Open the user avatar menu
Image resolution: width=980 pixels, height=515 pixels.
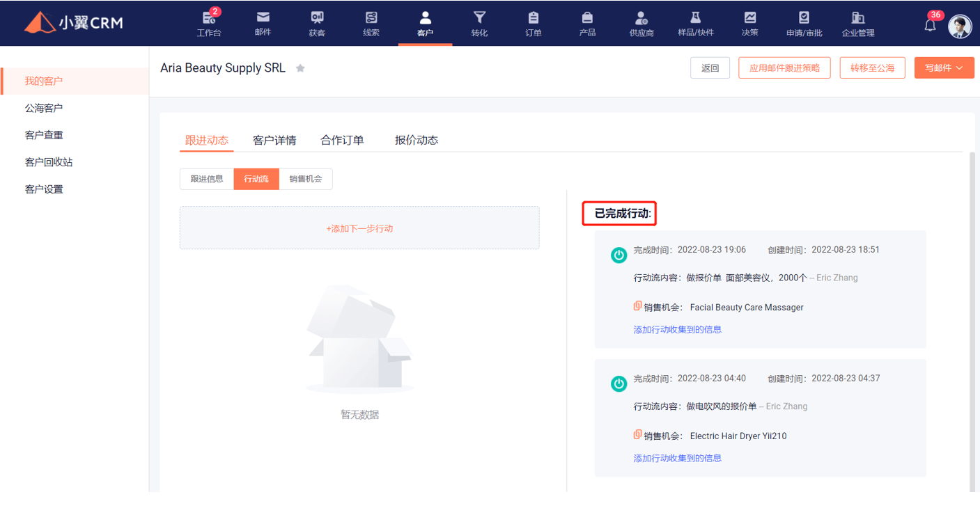[960, 26]
